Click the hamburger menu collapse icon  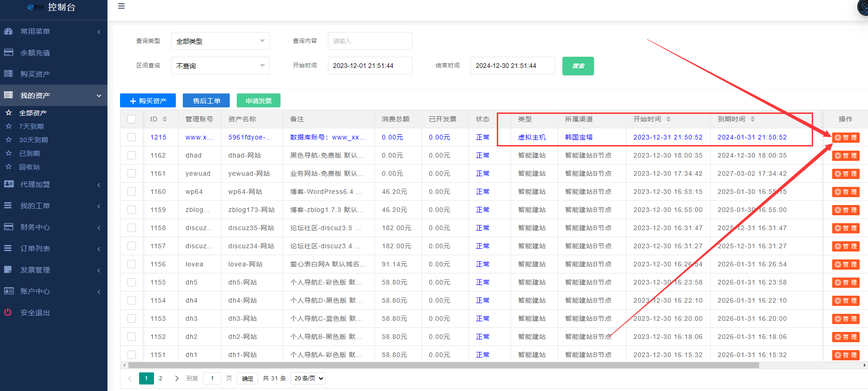coord(121,7)
